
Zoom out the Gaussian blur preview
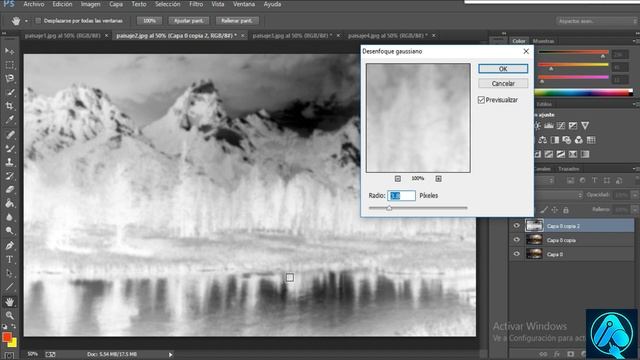pyautogui.click(x=398, y=179)
